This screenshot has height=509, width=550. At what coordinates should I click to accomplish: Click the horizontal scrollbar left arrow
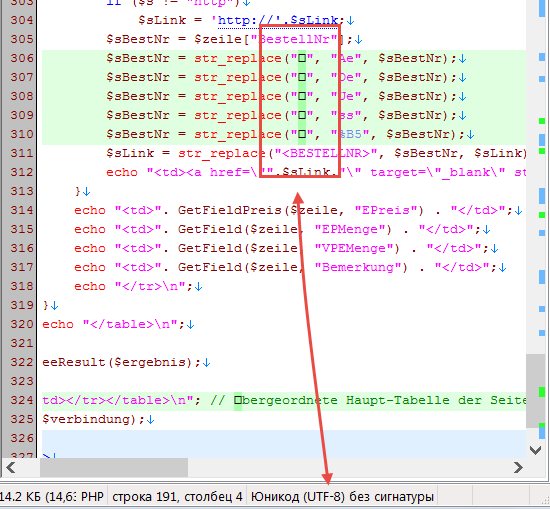pyautogui.click(x=11, y=467)
